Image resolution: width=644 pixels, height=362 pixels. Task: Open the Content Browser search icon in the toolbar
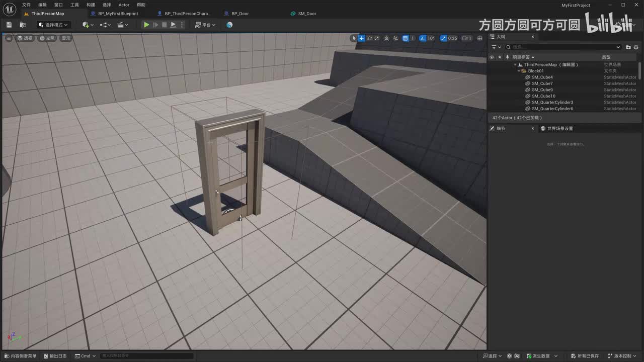(23, 25)
